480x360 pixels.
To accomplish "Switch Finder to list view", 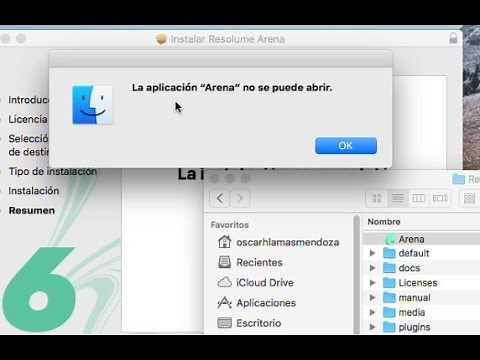I will point(398,198).
